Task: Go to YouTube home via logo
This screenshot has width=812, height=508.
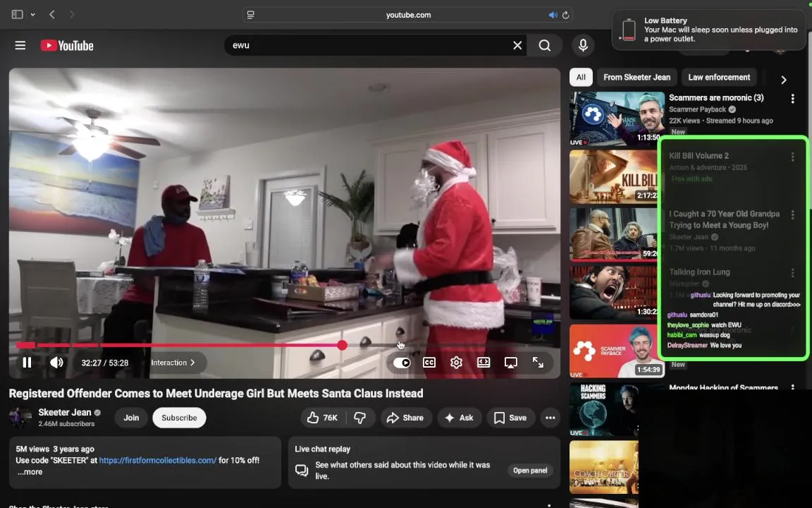Action: pos(67,46)
